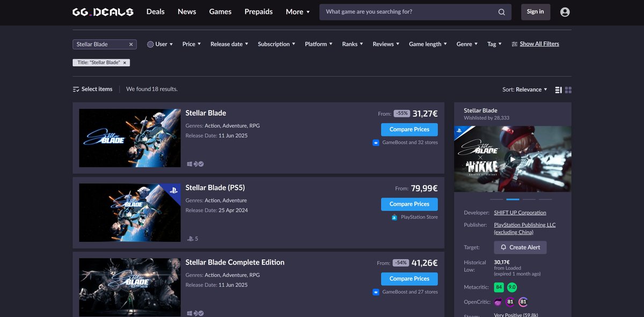Play the Stellar Blade x NIKKE video

pos(513,159)
